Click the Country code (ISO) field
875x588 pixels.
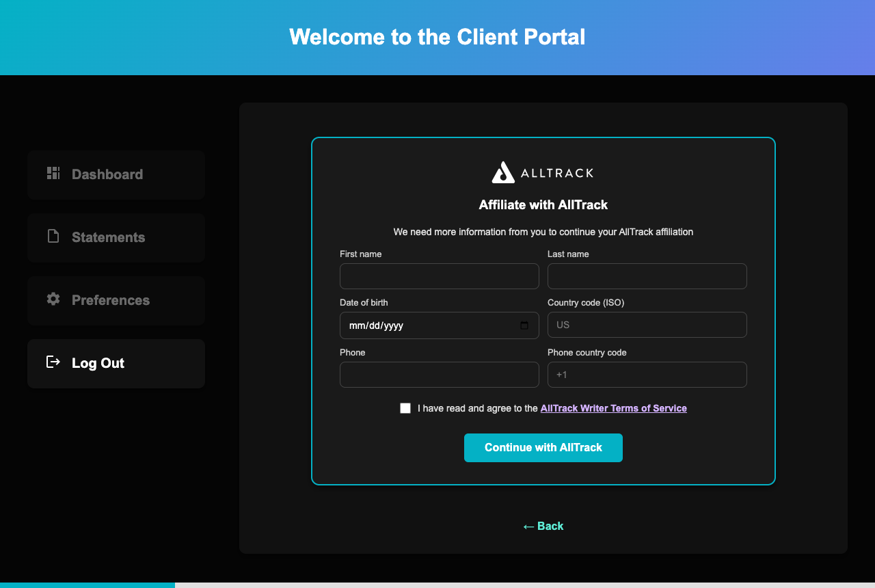coord(647,325)
